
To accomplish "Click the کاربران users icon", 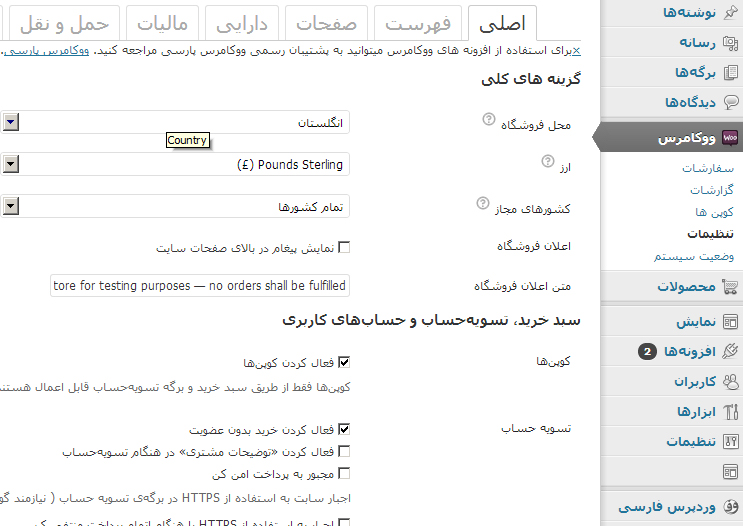I will 730,382.
